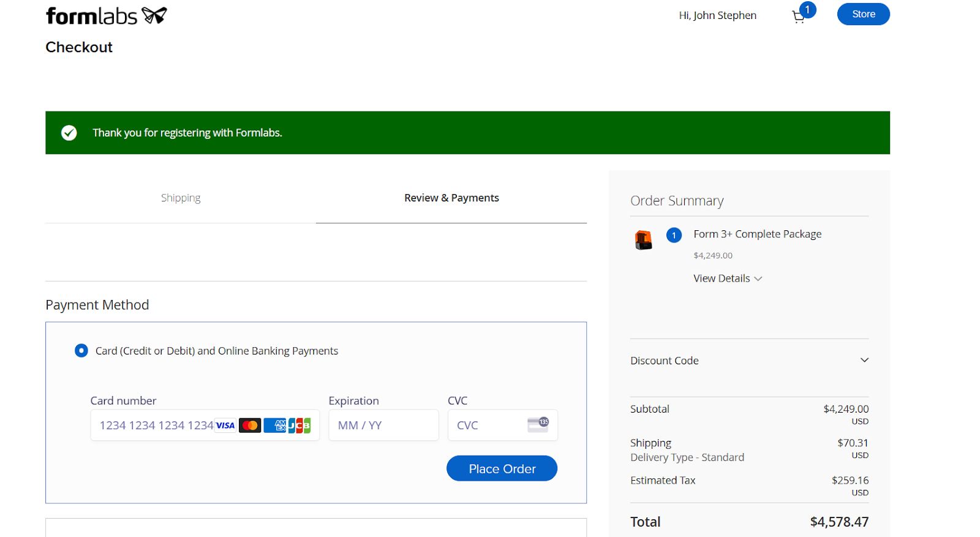Focus the Card number input field
The height and width of the screenshot is (537, 980).
coord(205,425)
